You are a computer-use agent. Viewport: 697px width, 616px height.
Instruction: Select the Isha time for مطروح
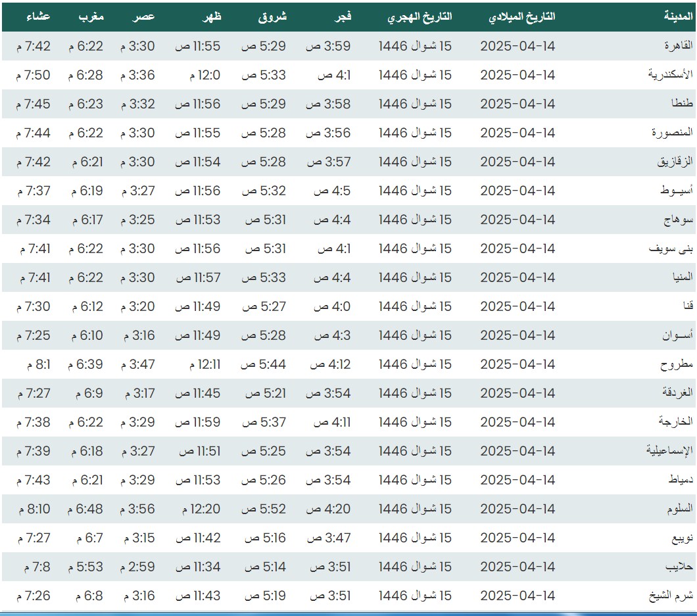tap(38, 364)
